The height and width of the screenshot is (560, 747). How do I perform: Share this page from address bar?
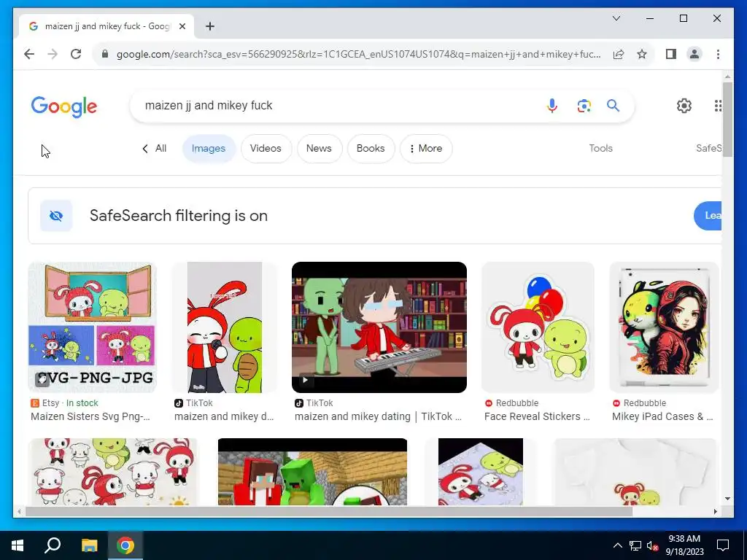coord(619,54)
